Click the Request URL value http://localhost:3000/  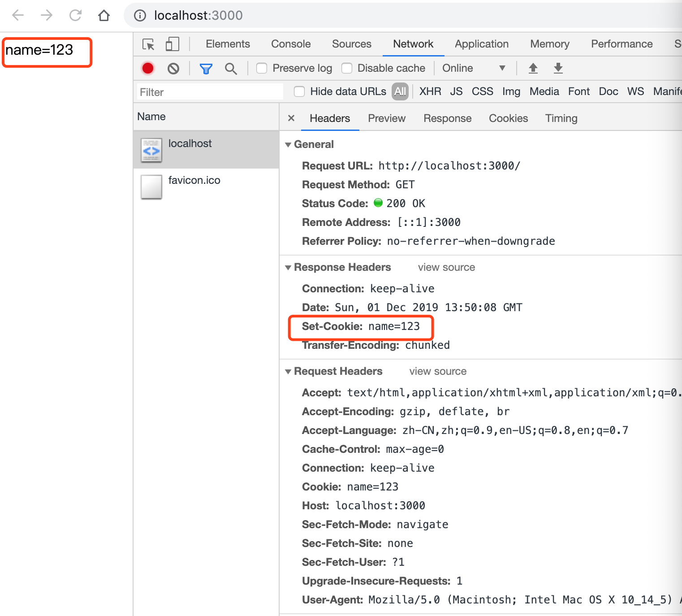449,166
